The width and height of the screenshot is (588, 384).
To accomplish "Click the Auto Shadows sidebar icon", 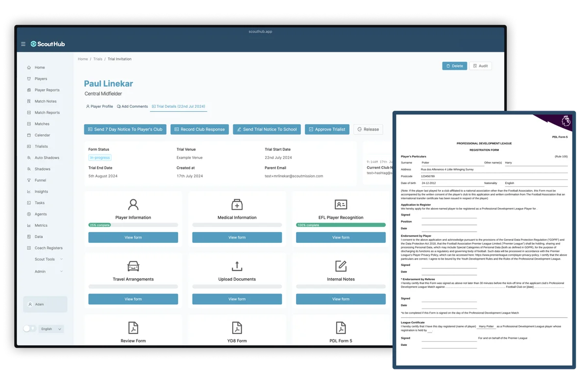I will tap(29, 158).
